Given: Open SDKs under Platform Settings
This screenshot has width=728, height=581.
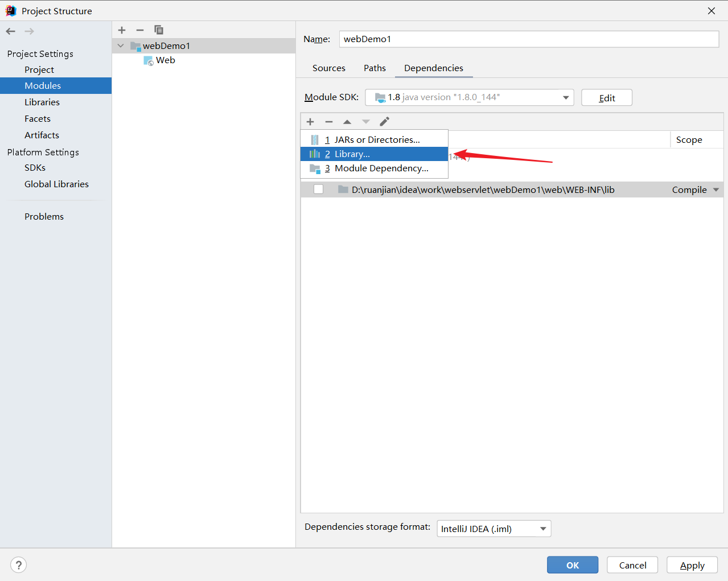Looking at the screenshot, I should click(x=35, y=167).
